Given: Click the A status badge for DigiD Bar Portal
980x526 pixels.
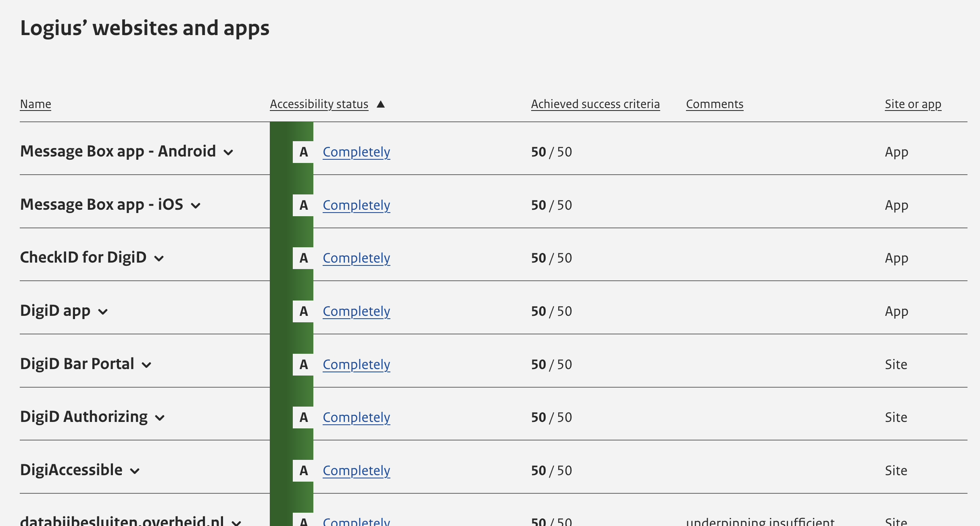Looking at the screenshot, I should (x=303, y=365).
